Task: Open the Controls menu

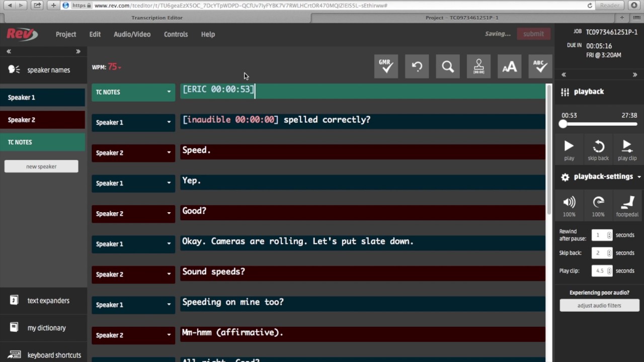Action: (176, 34)
